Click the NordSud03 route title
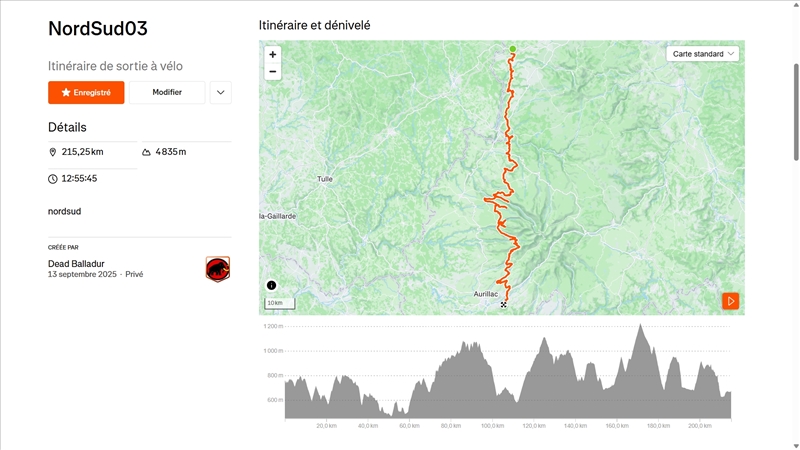 [98, 28]
